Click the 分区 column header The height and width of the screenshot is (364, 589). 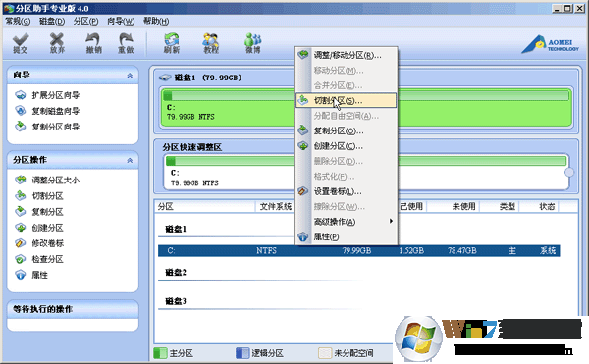tap(205, 206)
